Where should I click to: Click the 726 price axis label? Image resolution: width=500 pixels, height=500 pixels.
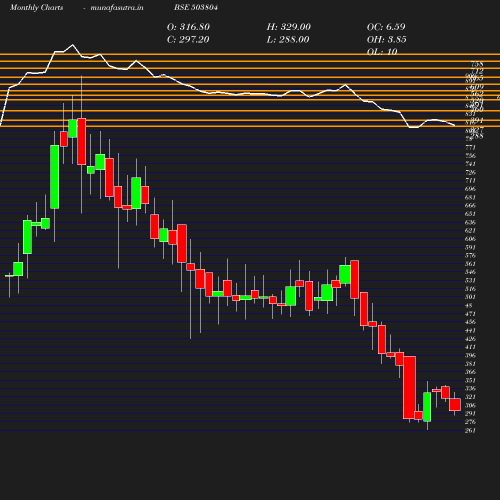point(470,172)
